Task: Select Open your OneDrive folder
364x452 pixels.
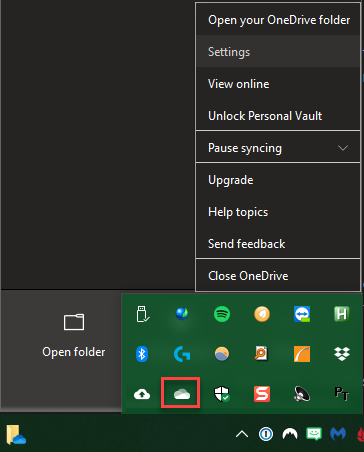Action: tap(278, 20)
